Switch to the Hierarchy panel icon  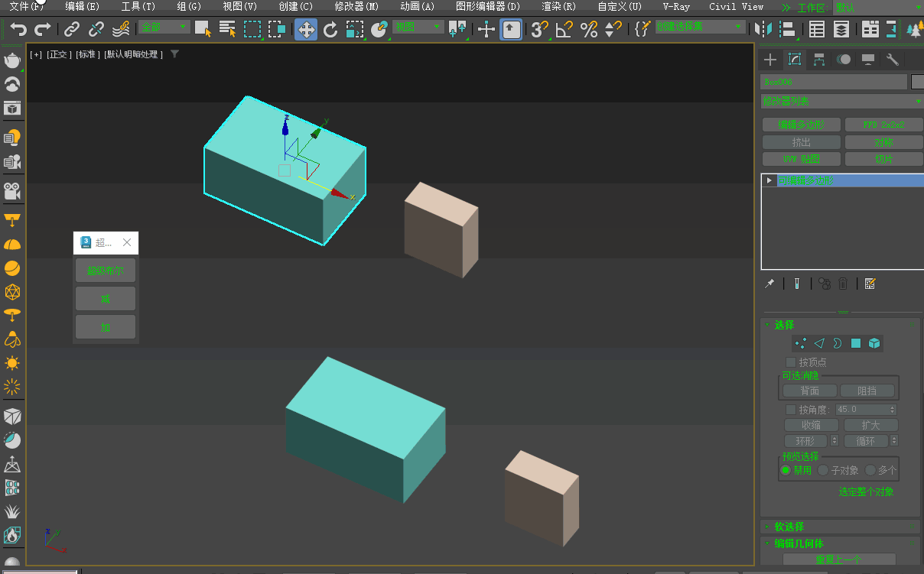[819, 60]
